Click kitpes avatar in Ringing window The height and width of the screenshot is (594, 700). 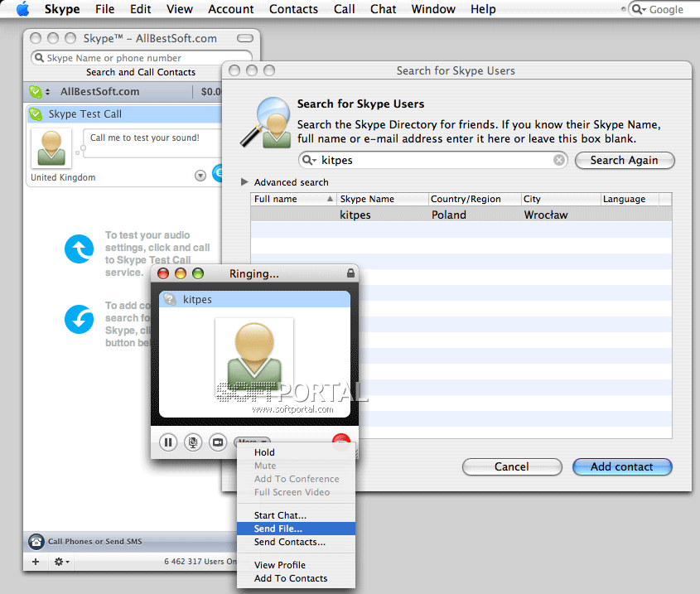[254, 357]
